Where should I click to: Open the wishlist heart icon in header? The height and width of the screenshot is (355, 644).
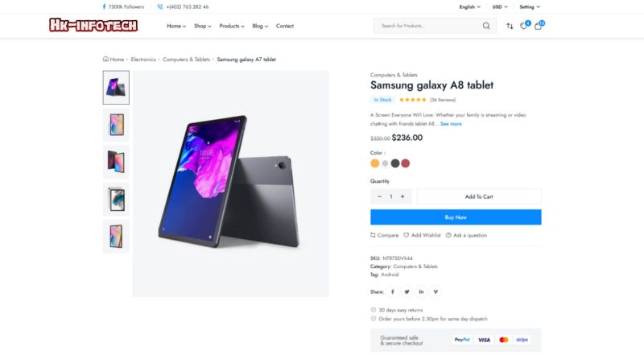(524, 26)
